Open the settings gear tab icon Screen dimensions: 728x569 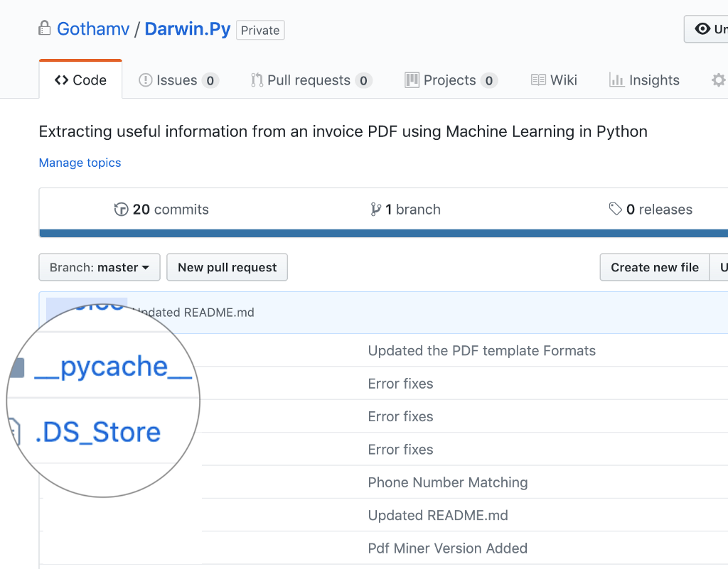(719, 80)
